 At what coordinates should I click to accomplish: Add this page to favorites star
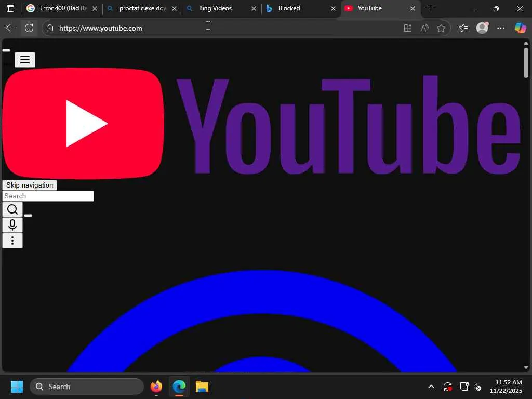coord(441,28)
